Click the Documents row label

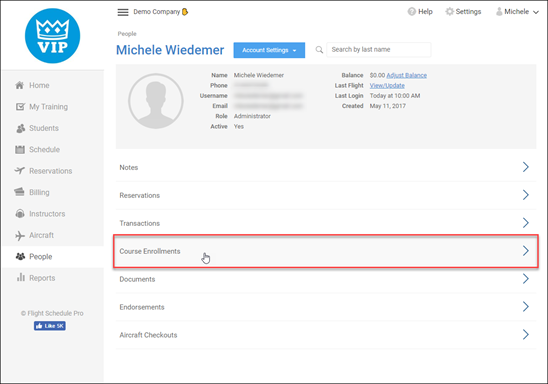(137, 279)
